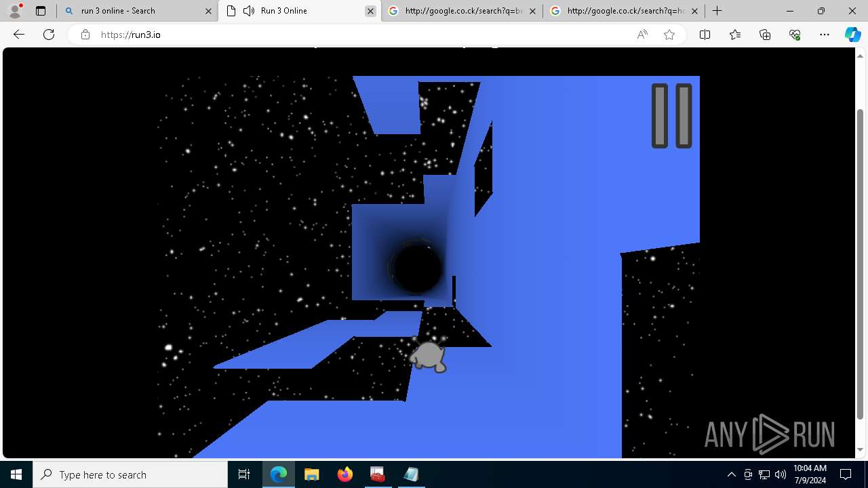Open a new browser tab
The height and width of the screenshot is (488, 868).
pos(717,11)
